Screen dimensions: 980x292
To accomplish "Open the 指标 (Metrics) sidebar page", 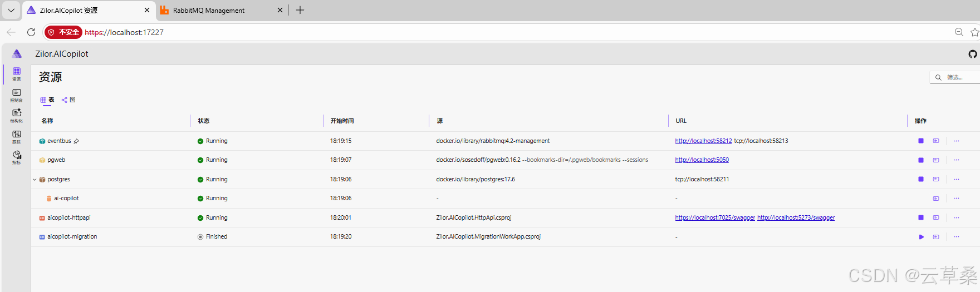I will click(x=17, y=157).
